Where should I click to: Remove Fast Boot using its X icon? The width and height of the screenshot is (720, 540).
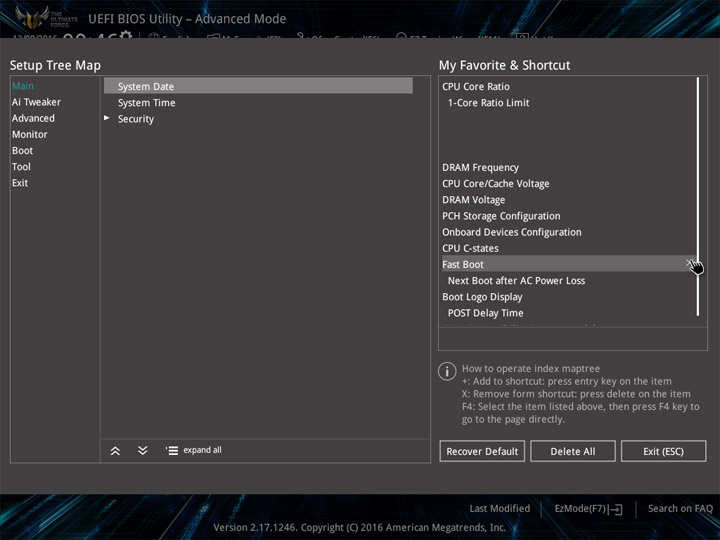point(689,263)
